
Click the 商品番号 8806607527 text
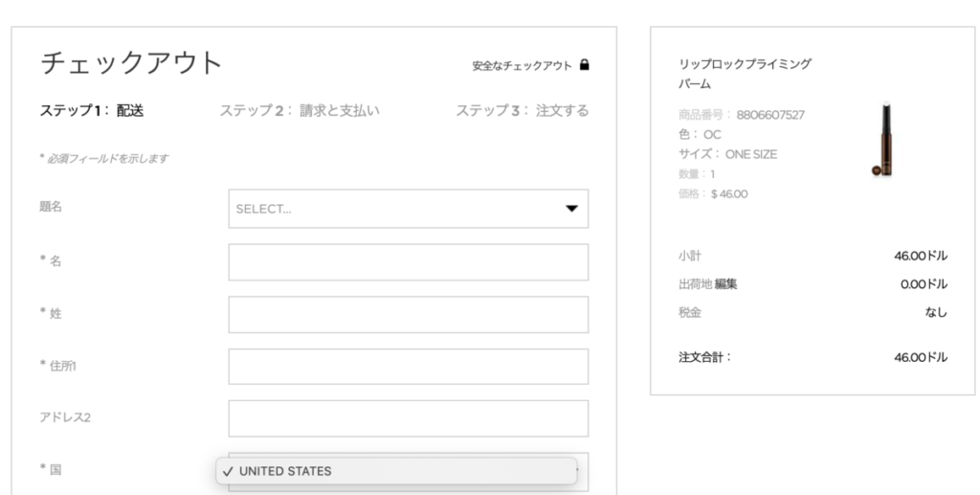(x=741, y=115)
